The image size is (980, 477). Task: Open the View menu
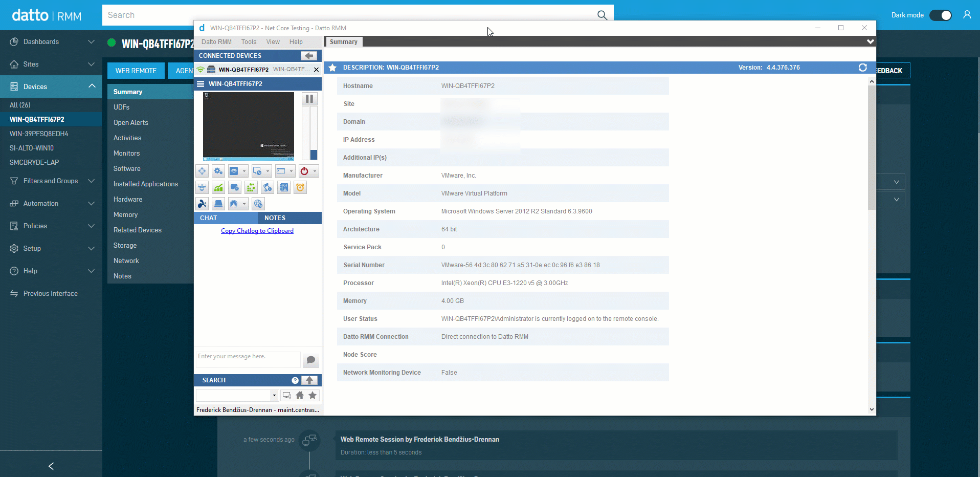(x=273, y=42)
